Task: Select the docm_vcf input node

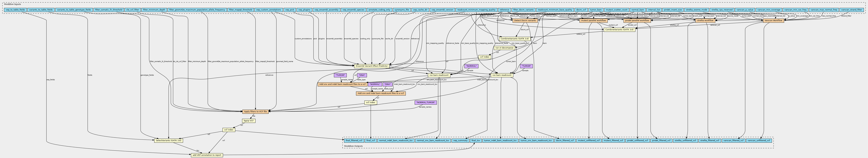Action: click(581, 10)
